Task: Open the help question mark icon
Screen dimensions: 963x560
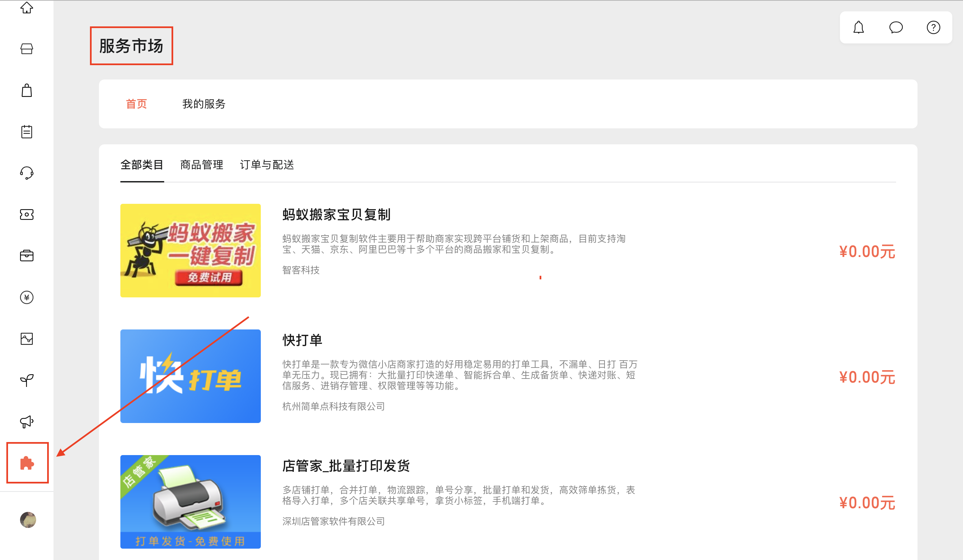Action: tap(933, 27)
